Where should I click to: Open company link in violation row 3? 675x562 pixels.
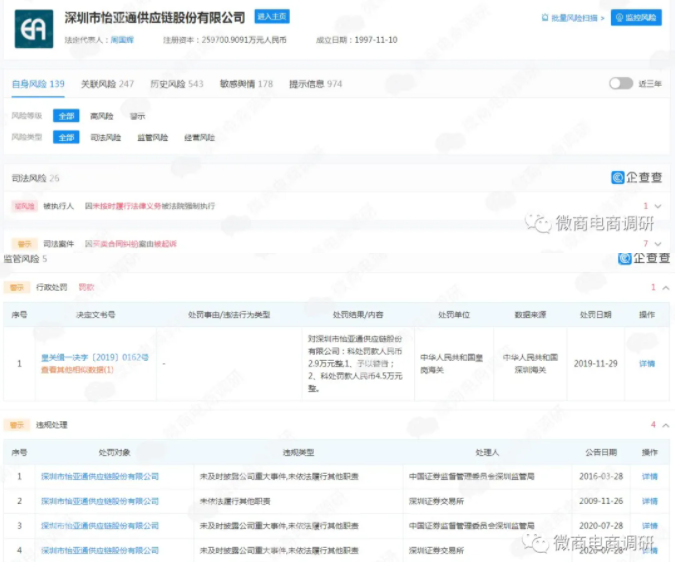coord(100,525)
